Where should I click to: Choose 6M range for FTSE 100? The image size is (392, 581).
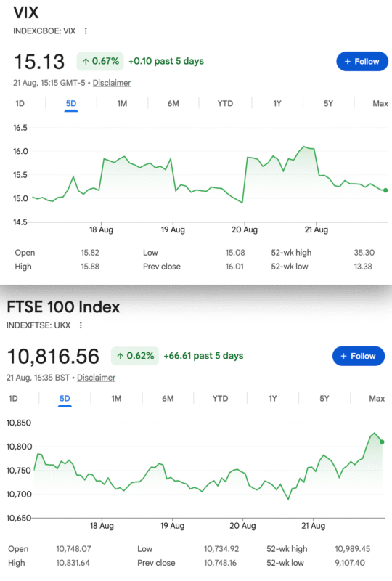168,399
